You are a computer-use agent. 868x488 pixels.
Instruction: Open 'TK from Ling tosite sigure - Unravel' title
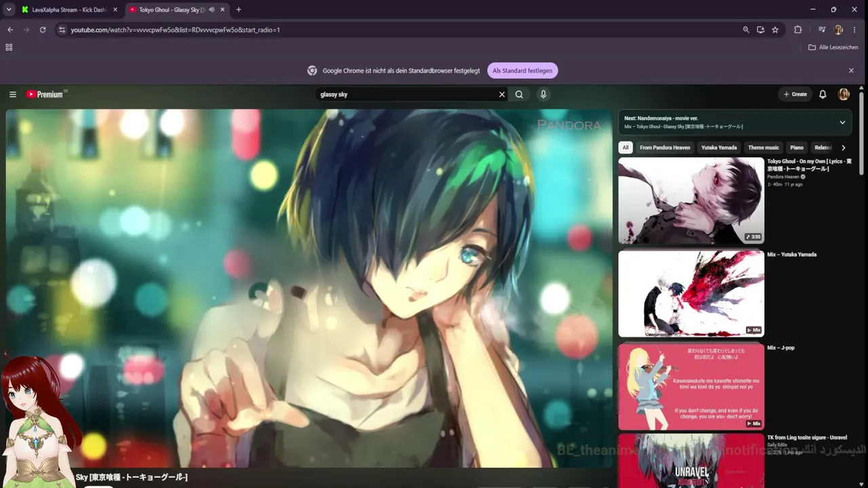[x=807, y=438]
